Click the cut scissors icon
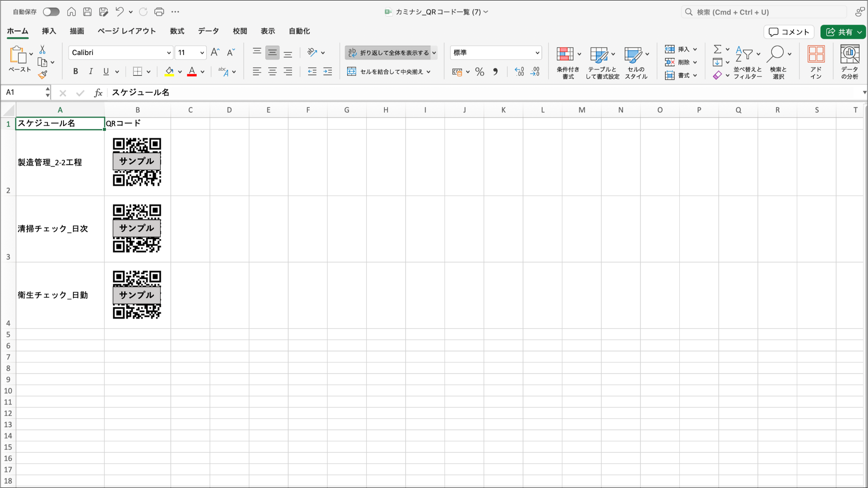The image size is (868, 488). [x=42, y=50]
